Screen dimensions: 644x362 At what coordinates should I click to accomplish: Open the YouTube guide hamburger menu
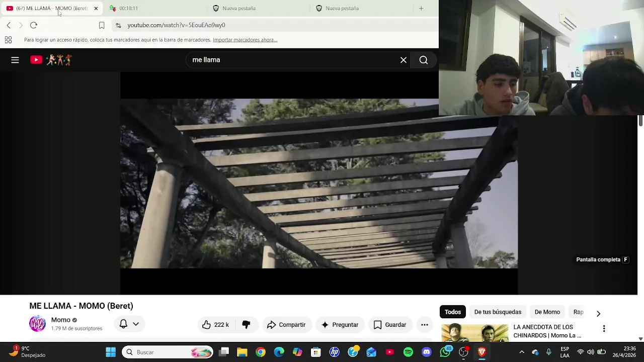coord(15,60)
